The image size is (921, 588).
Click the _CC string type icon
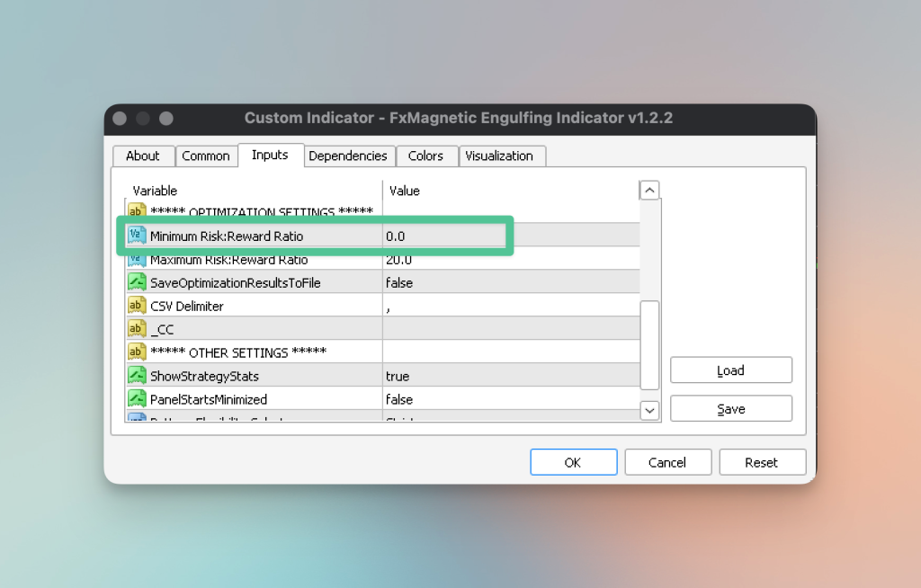(137, 329)
